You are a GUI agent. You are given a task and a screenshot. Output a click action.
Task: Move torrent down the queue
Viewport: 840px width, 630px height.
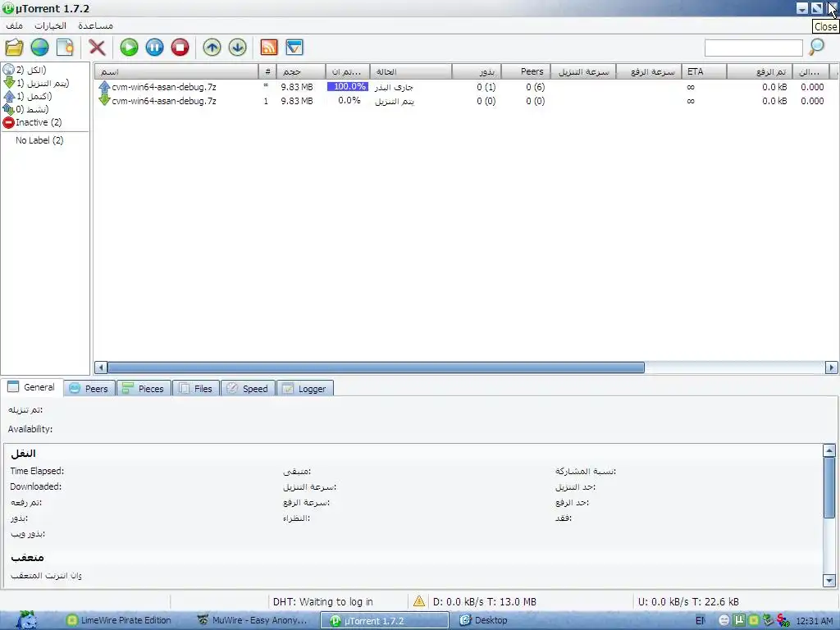click(237, 48)
